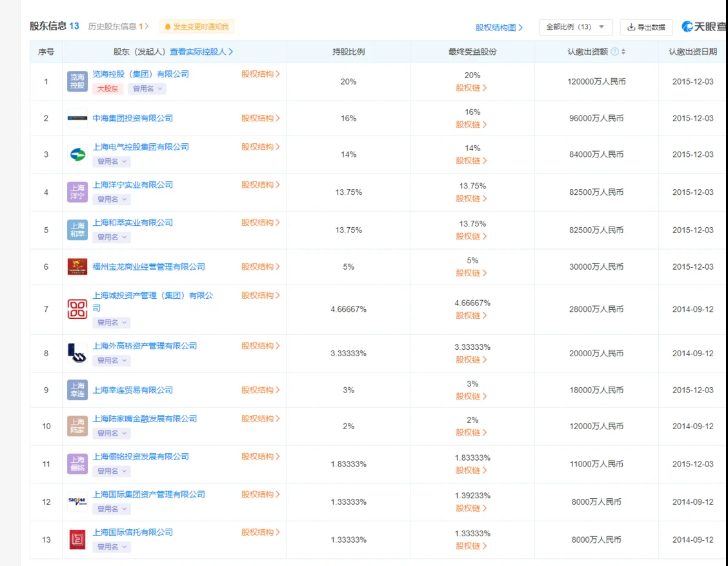Open 股权链 for 中海集团投资有限公司 row
The width and height of the screenshot is (728, 566).
tap(471, 125)
